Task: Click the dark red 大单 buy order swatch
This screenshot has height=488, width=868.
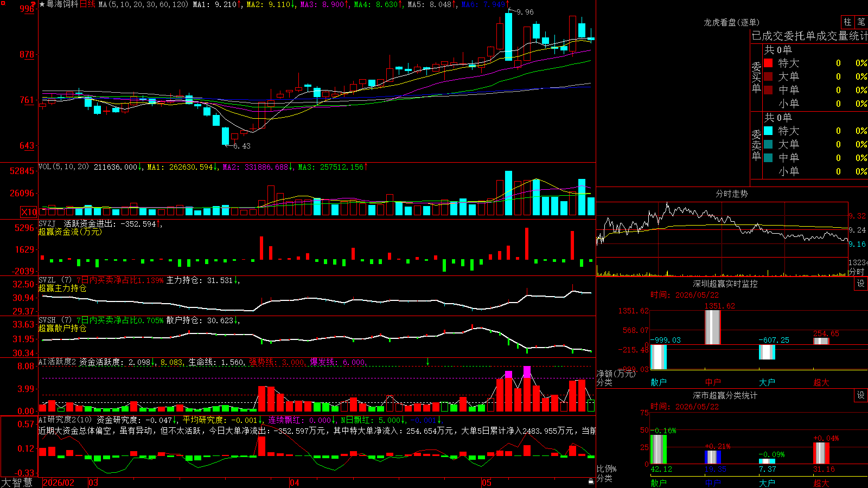Action: pos(768,76)
